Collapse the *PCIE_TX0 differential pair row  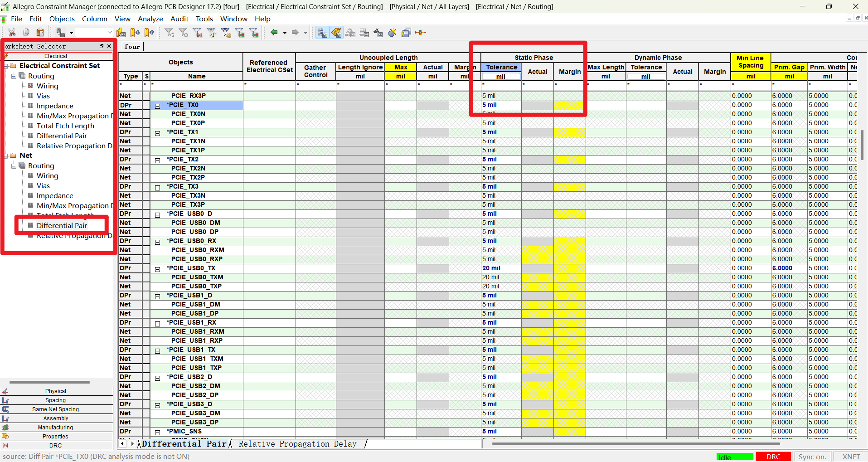tap(158, 106)
